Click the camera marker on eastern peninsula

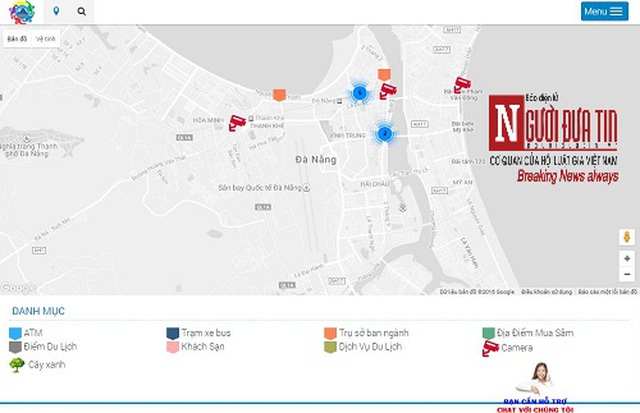(462, 85)
